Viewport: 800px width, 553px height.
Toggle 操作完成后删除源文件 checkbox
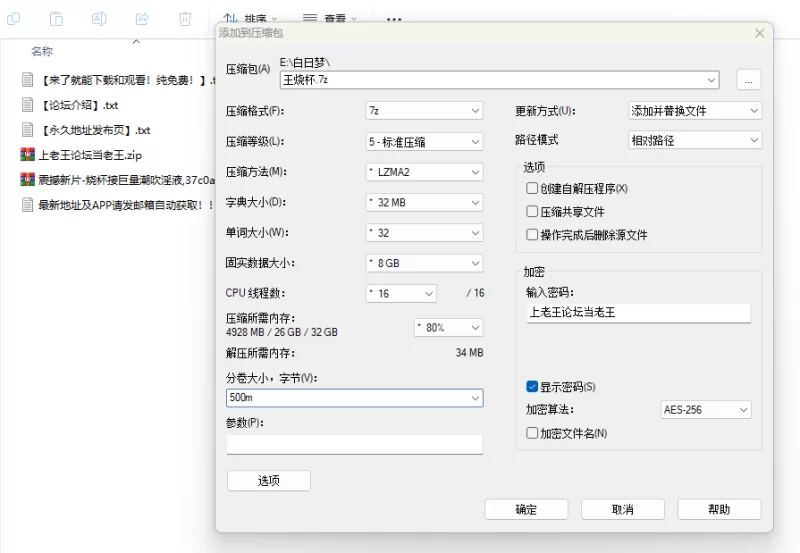click(532, 235)
